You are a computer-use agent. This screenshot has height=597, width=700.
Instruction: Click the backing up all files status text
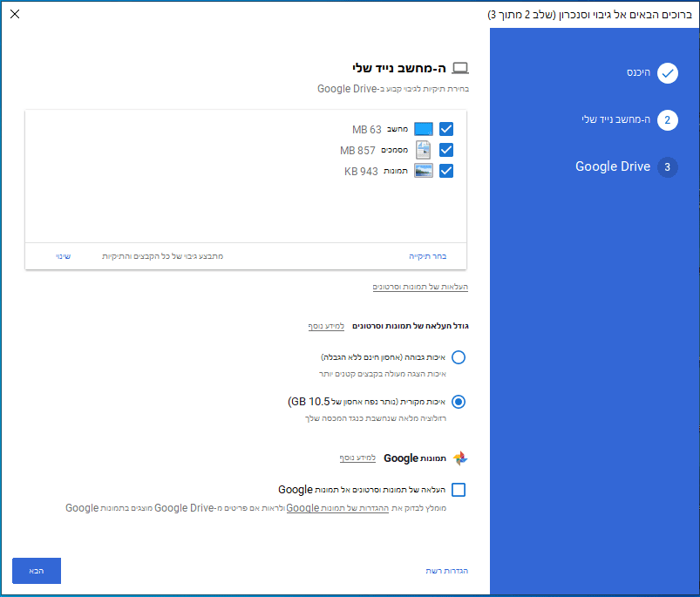[x=162, y=256]
